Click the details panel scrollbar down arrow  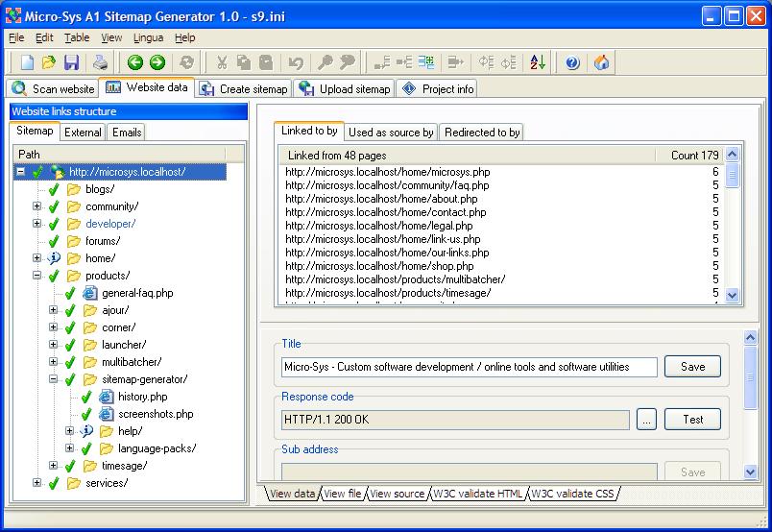(750, 472)
